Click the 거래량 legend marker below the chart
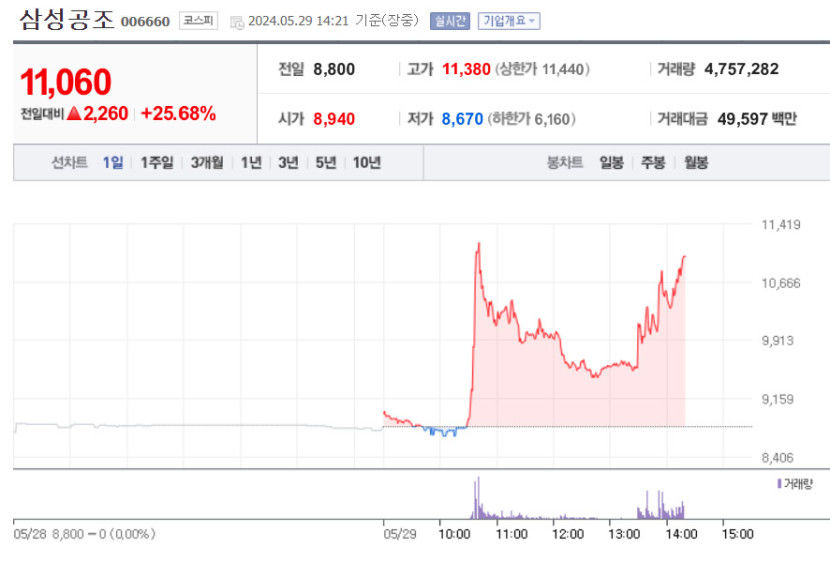 pyautogui.click(x=779, y=484)
